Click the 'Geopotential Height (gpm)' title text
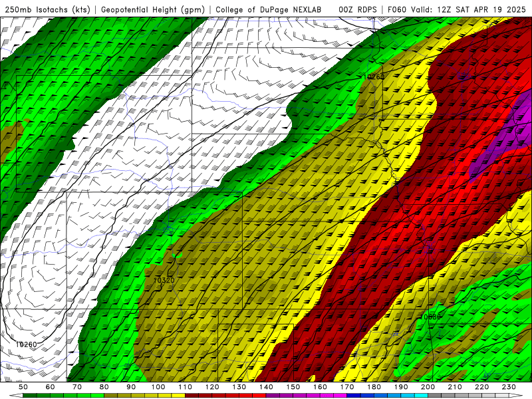This screenshot has width=532, height=399. coord(153,9)
